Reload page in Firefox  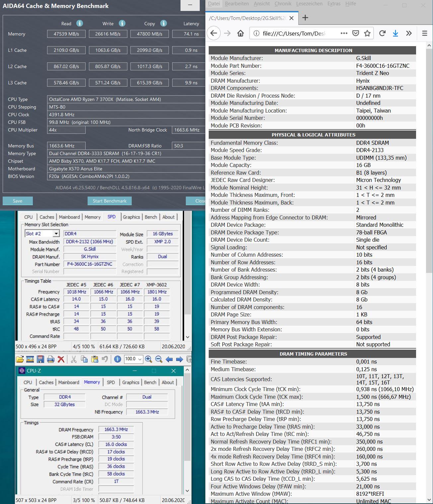382,33
